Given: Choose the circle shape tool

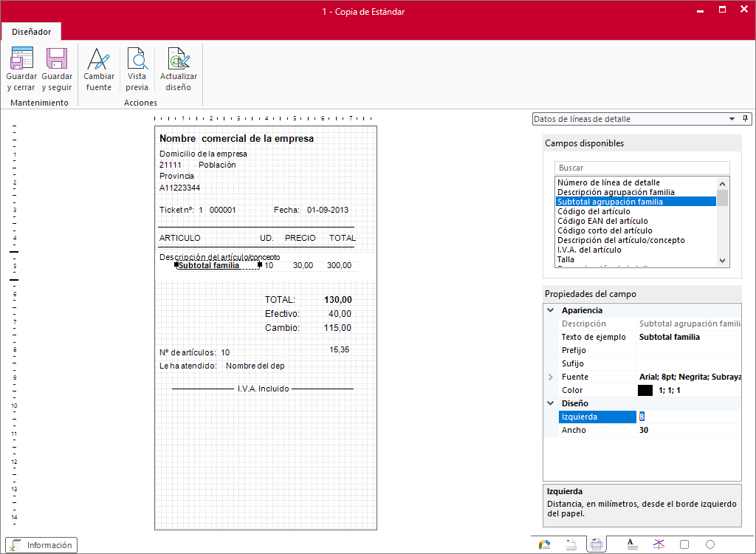Looking at the screenshot, I should point(710,544).
